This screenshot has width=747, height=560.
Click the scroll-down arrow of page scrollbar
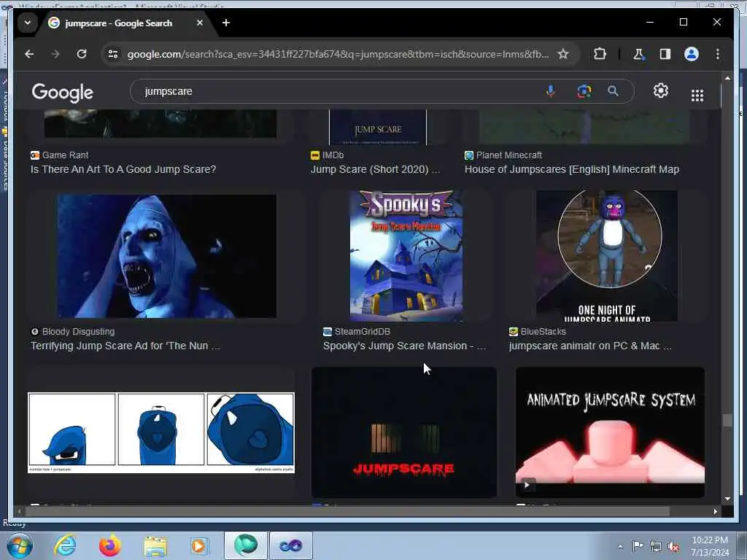[727, 499]
